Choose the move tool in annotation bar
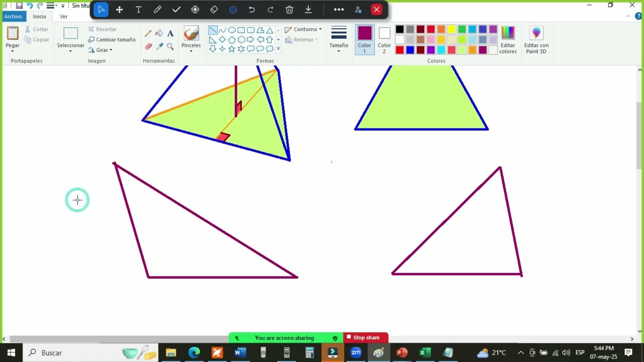This screenshot has width=644, height=362. point(120,10)
